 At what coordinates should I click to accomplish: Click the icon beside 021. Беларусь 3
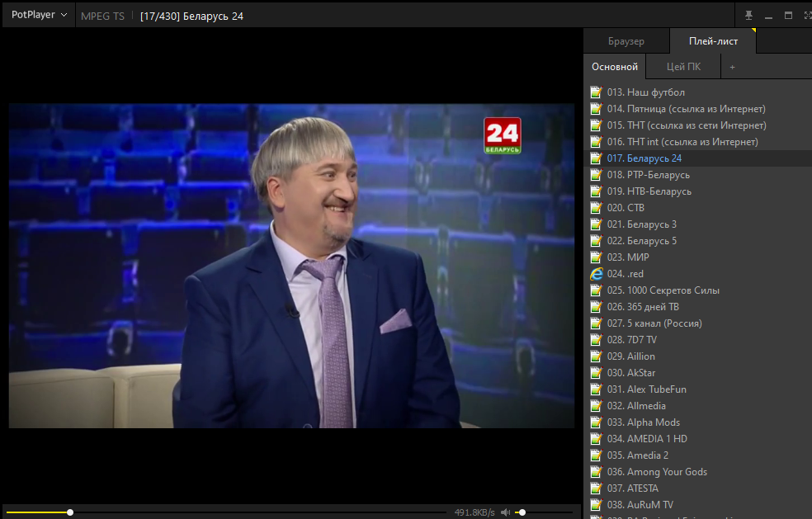click(597, 224)
